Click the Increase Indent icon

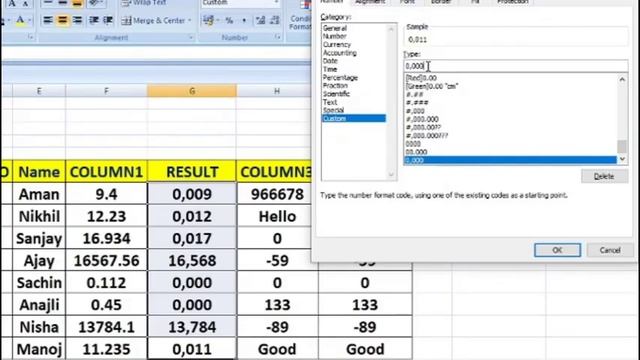click(x=108, y=20)
